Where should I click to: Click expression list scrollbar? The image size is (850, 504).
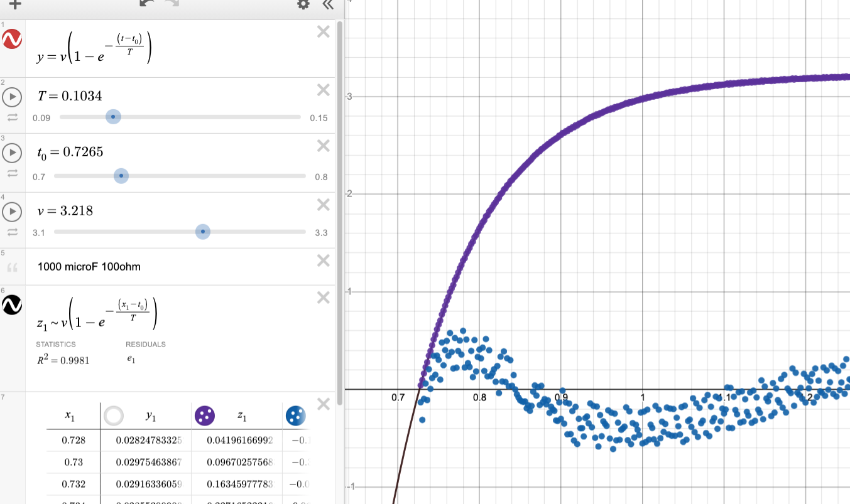click(x=340, y=212)
